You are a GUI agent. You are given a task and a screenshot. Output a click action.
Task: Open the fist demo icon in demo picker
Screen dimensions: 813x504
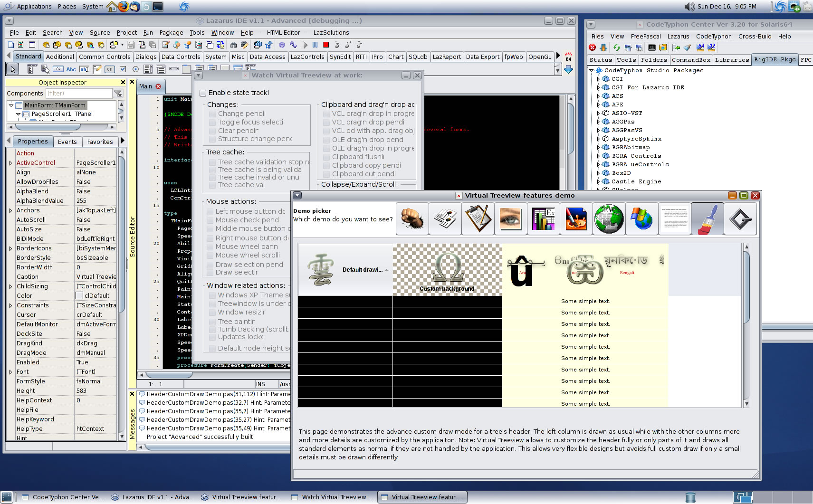pyautogui.click(x=412, y=219)
